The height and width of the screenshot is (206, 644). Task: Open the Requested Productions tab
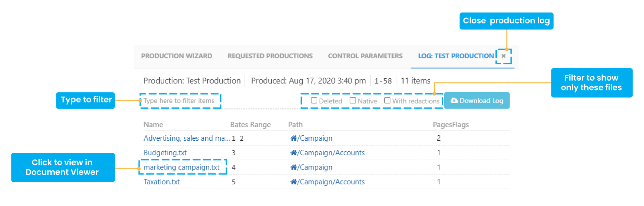coord(270,56)
